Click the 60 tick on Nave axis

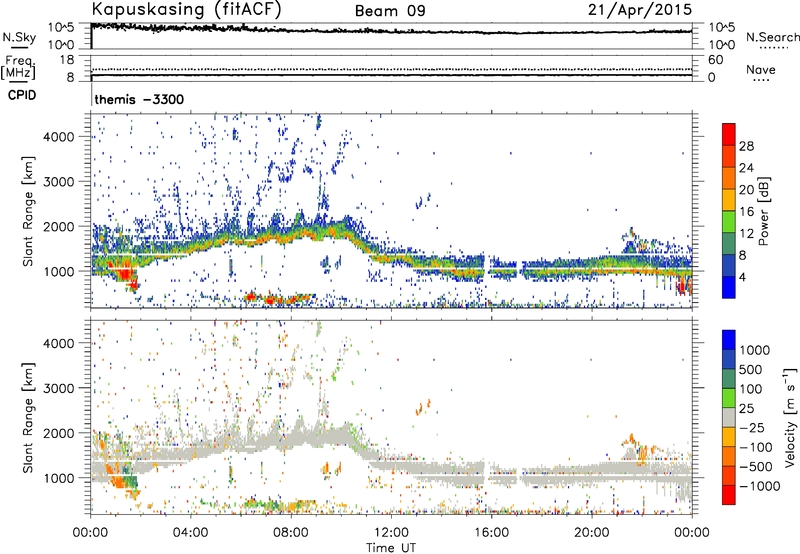(715, 60)
